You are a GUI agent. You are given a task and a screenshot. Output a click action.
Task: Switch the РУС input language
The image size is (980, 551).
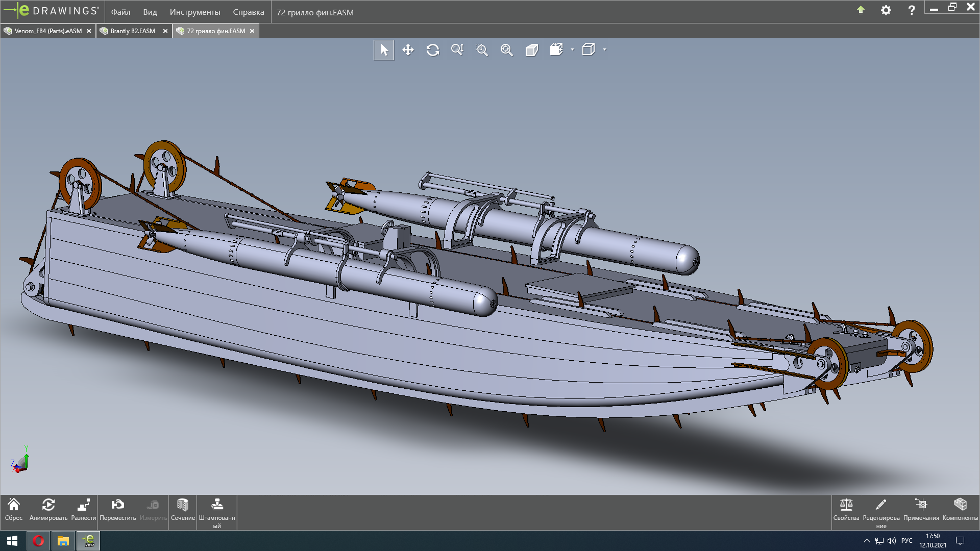pos(907,541)
